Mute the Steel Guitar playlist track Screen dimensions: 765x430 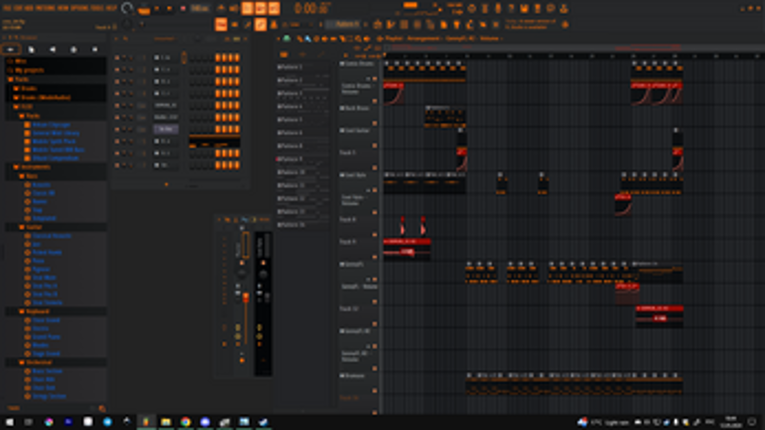[375, 145]
